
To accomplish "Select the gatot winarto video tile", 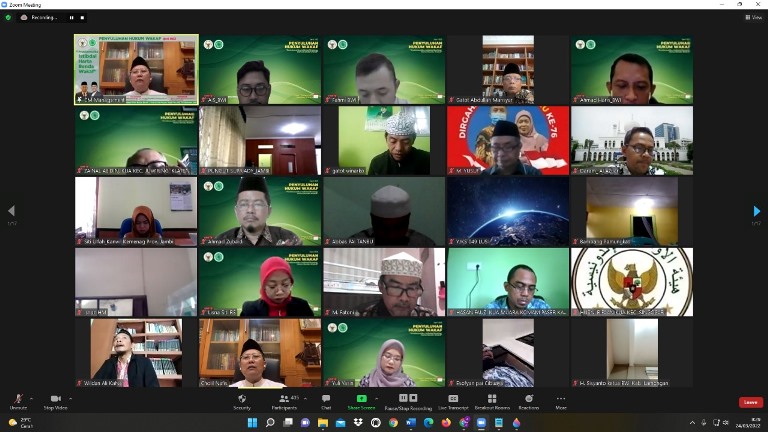I will click(384, 140).
